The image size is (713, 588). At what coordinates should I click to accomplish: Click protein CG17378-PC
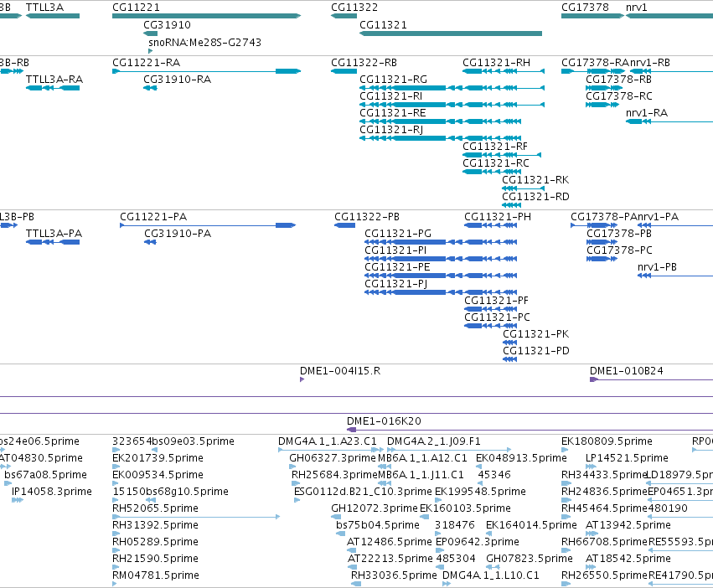(x=619, y=250)
